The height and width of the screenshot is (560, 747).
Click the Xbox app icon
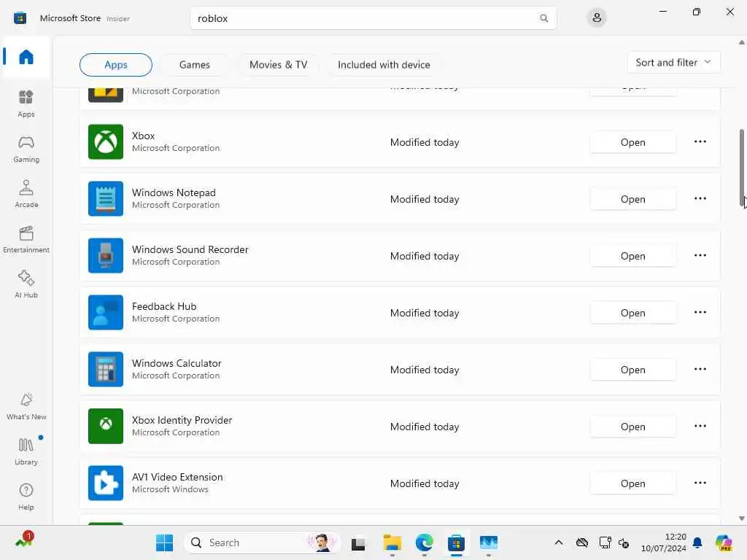[x=106, y=142]
